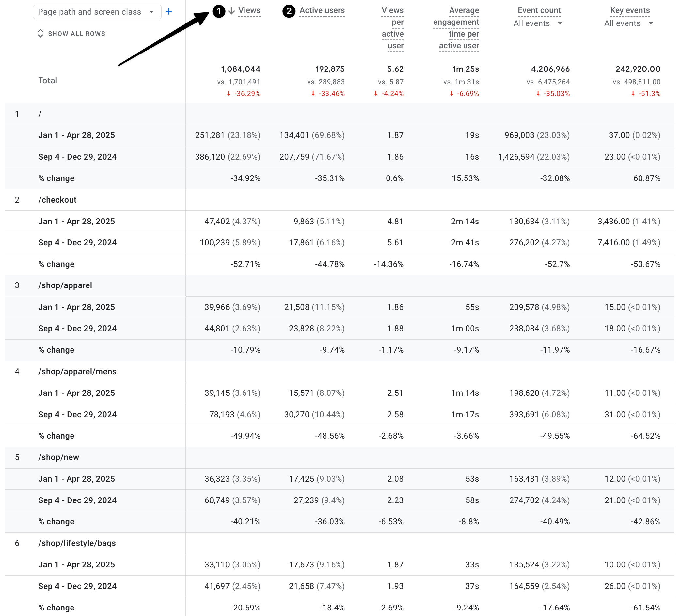This screenshot has height=616, width=681.
Task: Click the SHOW ALL ROWS expand icon
Action: [40, 33]
